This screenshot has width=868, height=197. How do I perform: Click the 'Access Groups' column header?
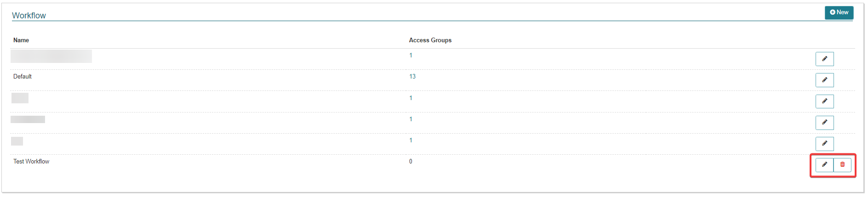[430, 40]
